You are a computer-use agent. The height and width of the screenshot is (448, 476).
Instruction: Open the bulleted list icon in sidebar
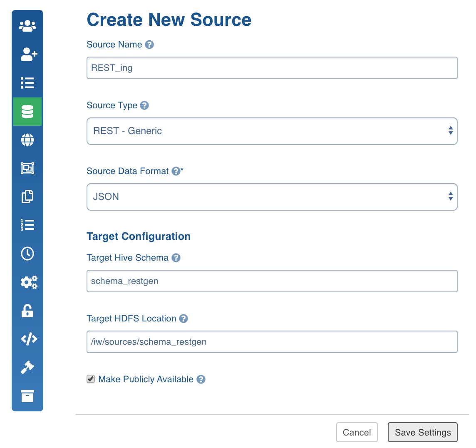pos(27,82)
